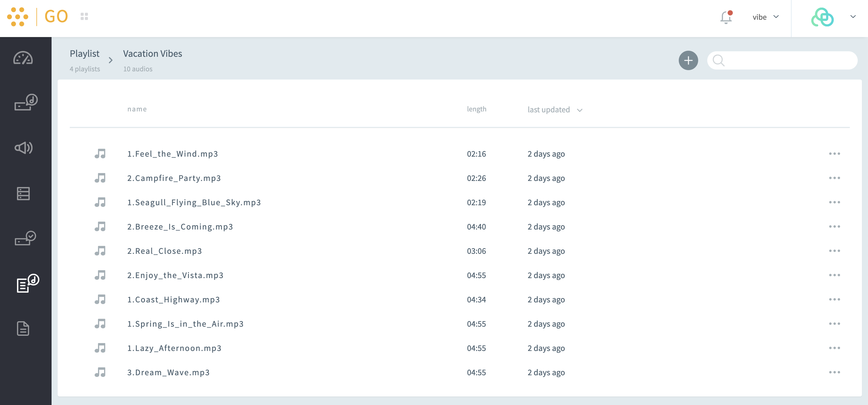Open the document report sidebar icon

point(23,328)
